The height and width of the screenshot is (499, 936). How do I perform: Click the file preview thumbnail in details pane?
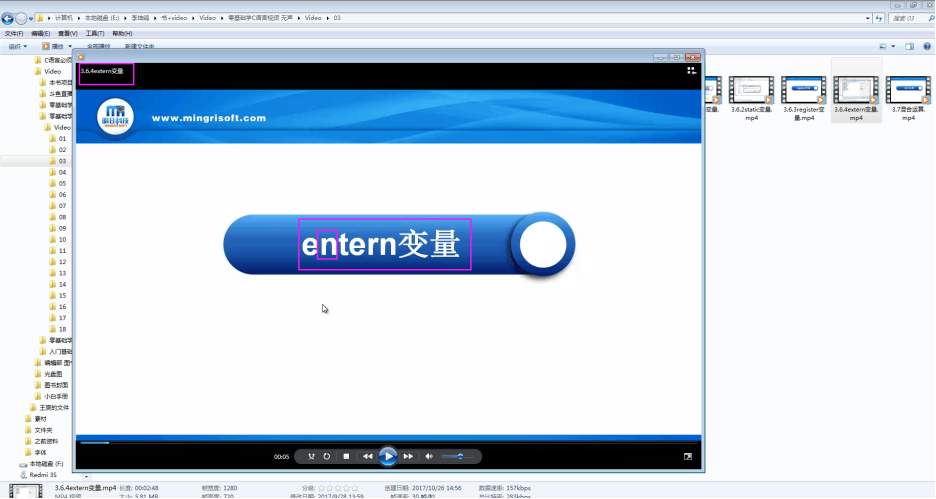coord(26,491)
